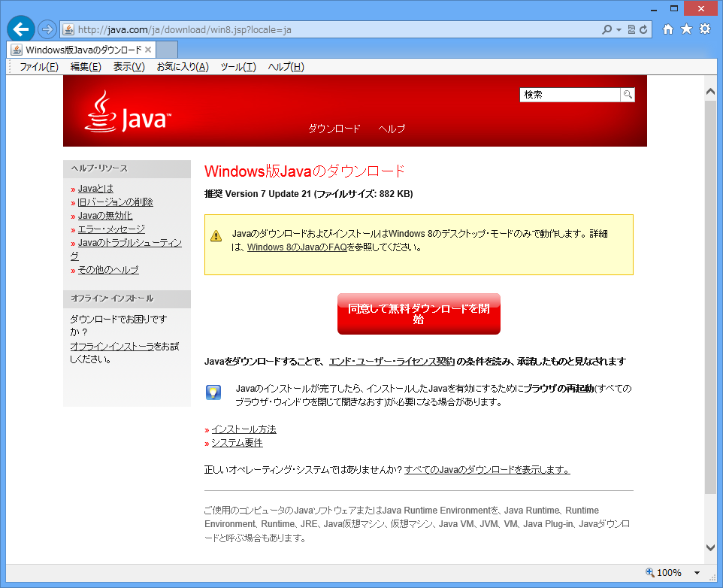The width and height of the screenshot is (723, 588).
Task: Click the vertical scrollbar thumb
Action: [x=710, y=298]
